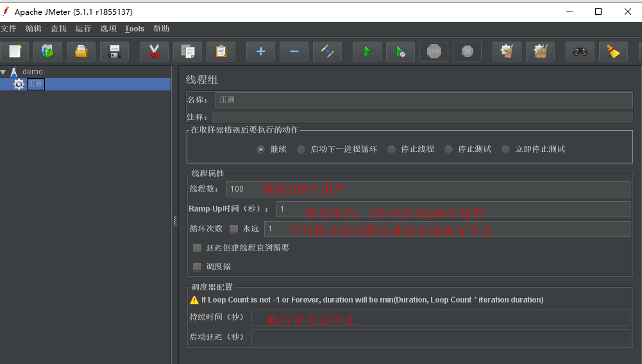Click the demo test plan flask icon

pyautogui.click(x=14, y=72)
